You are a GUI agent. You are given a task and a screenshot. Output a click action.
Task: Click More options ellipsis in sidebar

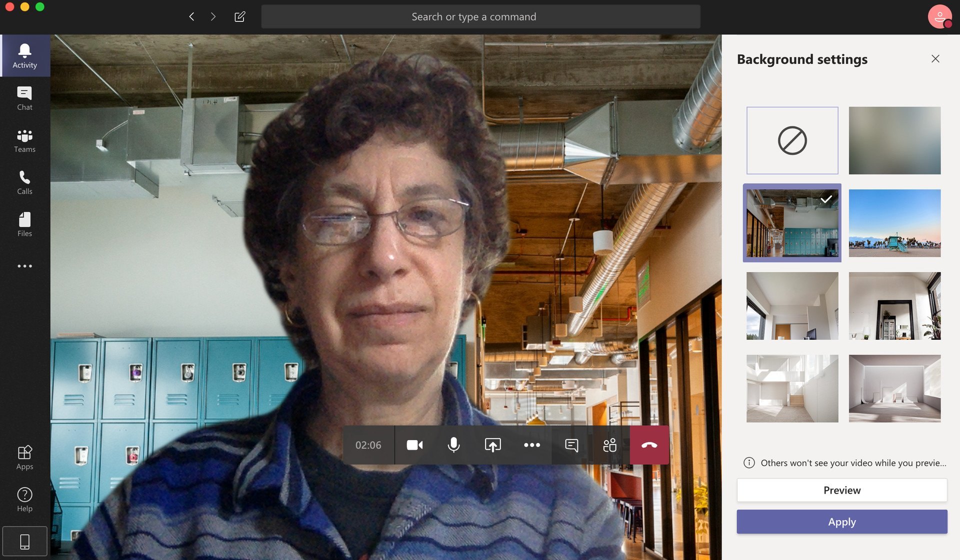click(24, 266)
